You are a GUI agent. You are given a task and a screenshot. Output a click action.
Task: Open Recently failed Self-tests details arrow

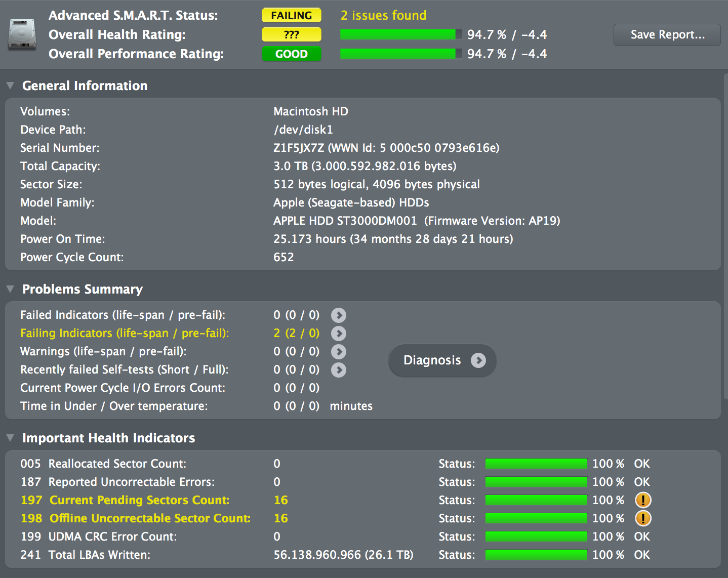coord(339,370)
